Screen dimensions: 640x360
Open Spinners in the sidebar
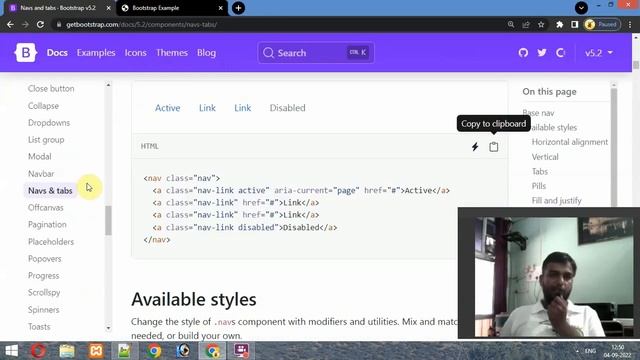pos(44,309)
